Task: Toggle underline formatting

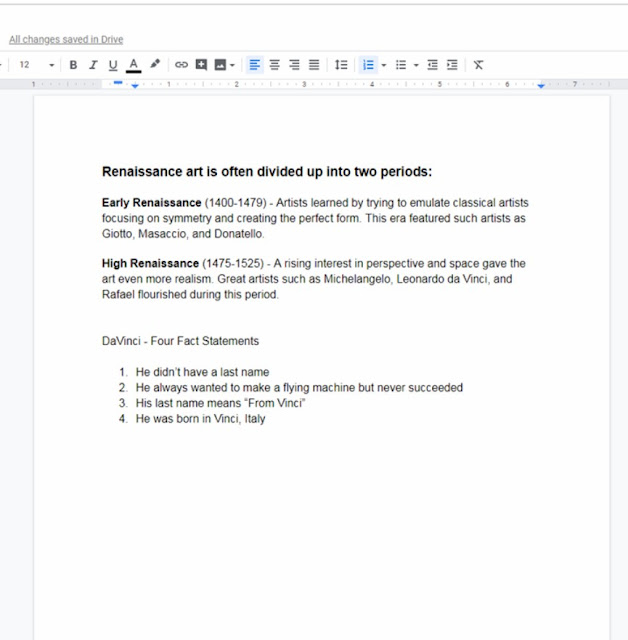Action: click(x=113, y=65)
